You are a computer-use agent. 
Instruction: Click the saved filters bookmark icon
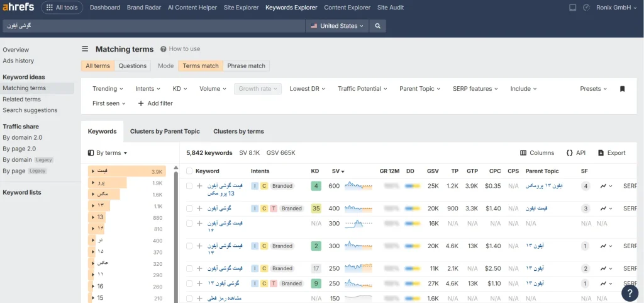pos(622,89)
